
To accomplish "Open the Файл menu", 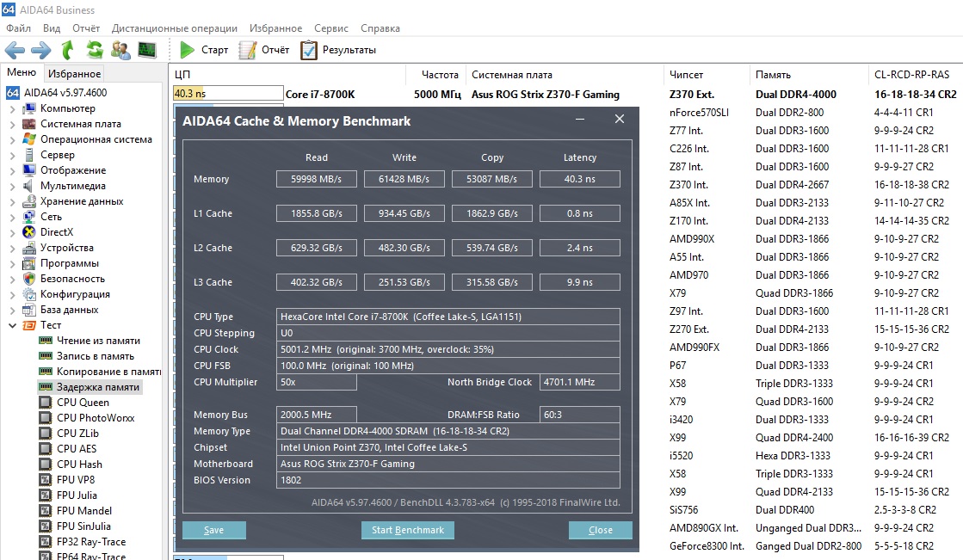I will pos(18,28).
